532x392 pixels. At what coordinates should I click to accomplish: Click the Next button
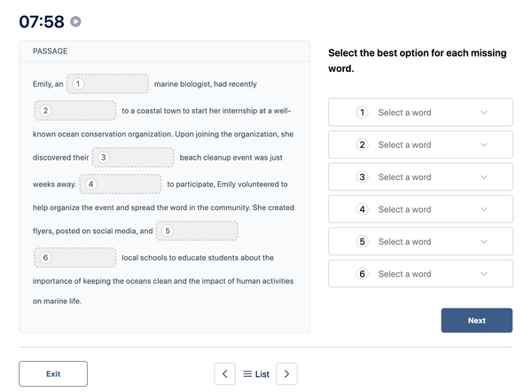coord(477,320)
